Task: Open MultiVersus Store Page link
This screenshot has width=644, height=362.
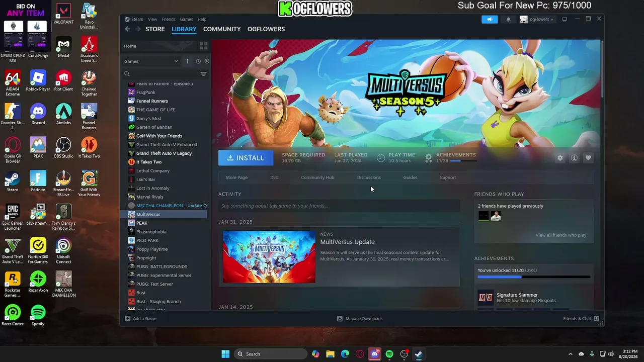Action: click(236, 177)
